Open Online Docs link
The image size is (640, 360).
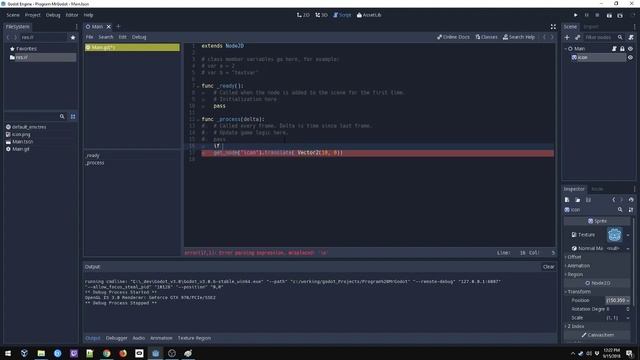pos(453,37)
